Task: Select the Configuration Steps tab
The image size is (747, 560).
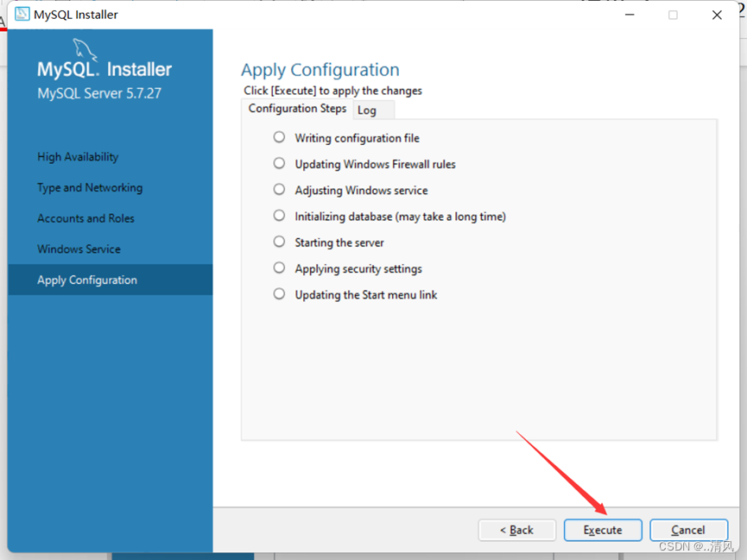Action: click(x=297, y=109)
